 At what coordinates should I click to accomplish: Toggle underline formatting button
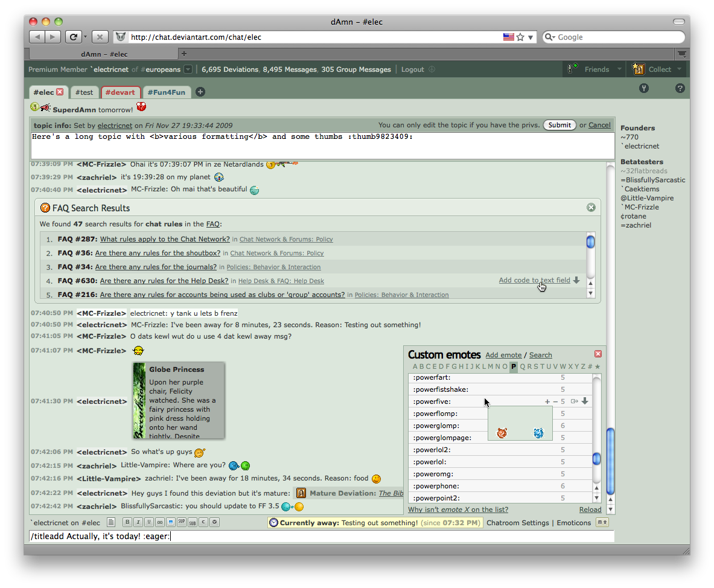[x=149, y=522]
